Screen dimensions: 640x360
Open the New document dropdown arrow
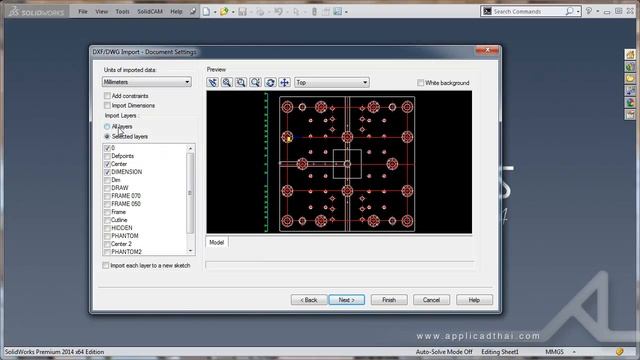click(x=215, y=12)
